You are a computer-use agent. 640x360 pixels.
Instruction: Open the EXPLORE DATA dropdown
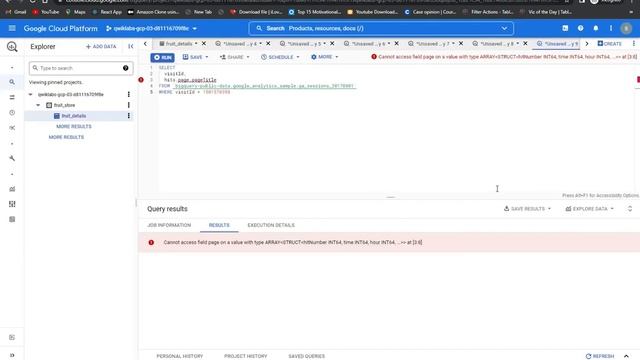pyautogui.click(x=589, y=209)
